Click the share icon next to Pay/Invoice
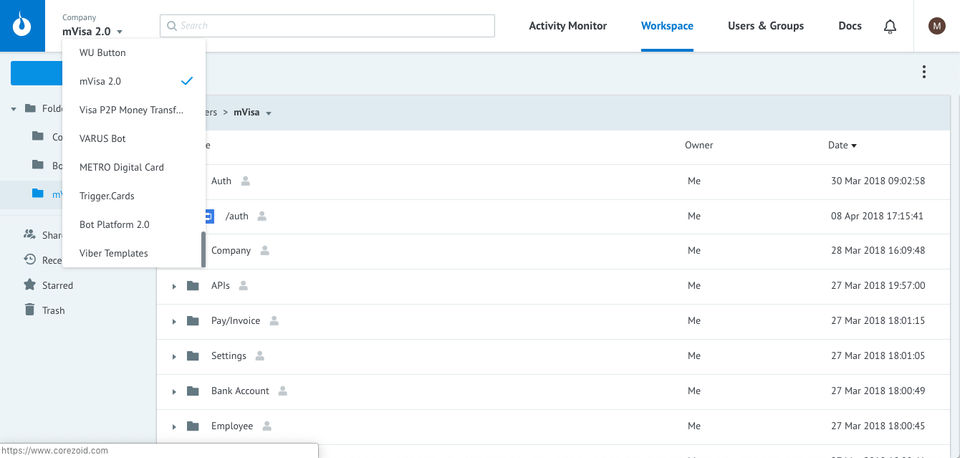This screenshot has width=960, height=458. tap(274, 321)
